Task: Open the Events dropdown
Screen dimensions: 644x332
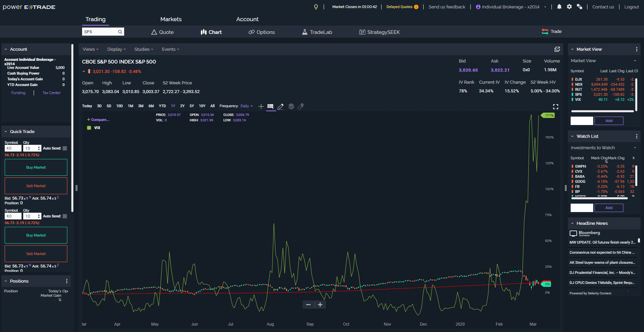Action: click(x=171, y=49)
